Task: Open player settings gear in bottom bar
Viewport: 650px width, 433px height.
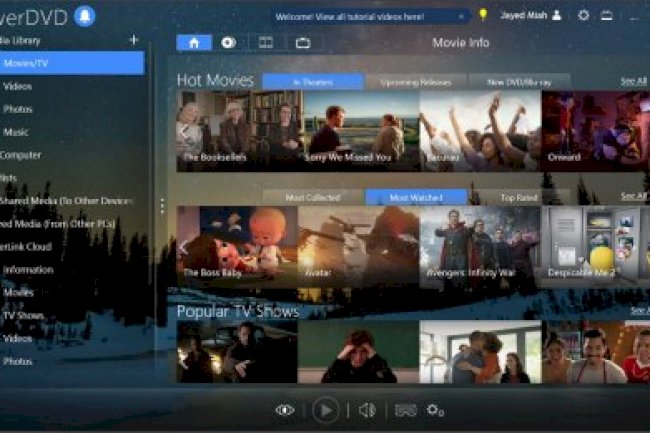Action: pos(435,410)
